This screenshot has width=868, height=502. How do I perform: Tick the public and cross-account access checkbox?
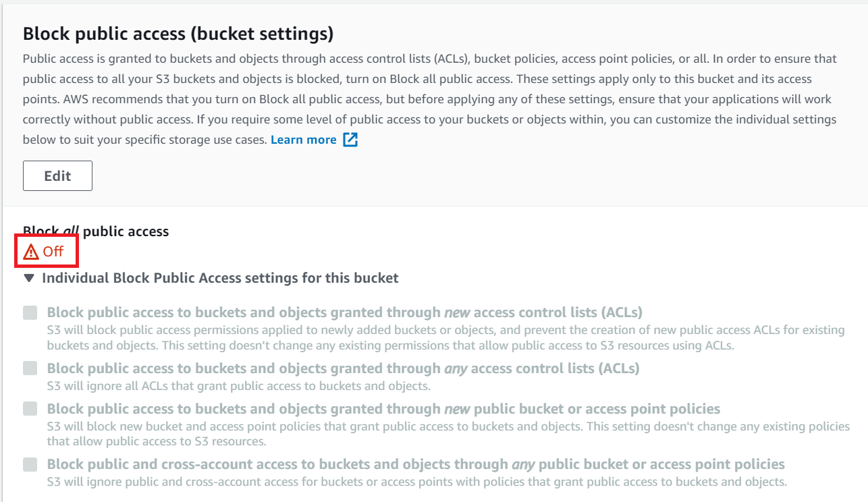[30, 464]
